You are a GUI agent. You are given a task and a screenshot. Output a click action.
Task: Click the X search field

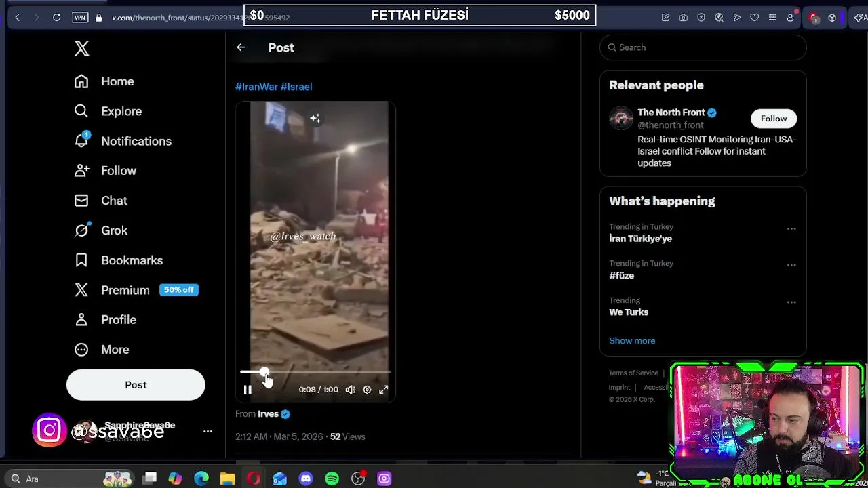703,47
